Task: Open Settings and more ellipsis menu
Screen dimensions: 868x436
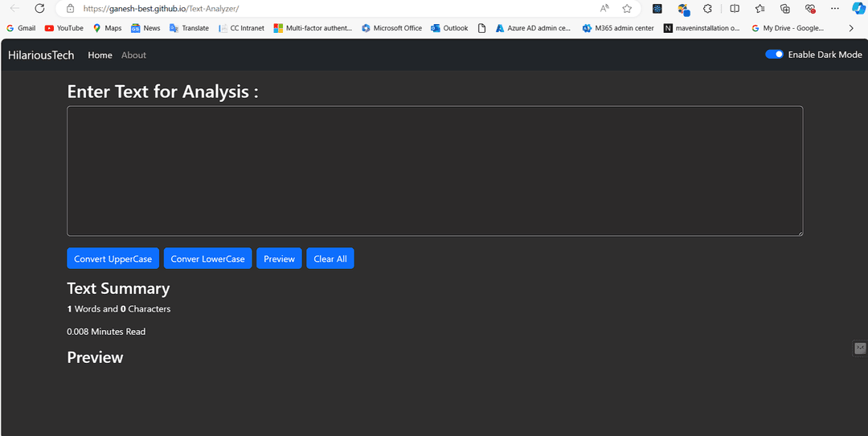Action: (x=835, y=8)
